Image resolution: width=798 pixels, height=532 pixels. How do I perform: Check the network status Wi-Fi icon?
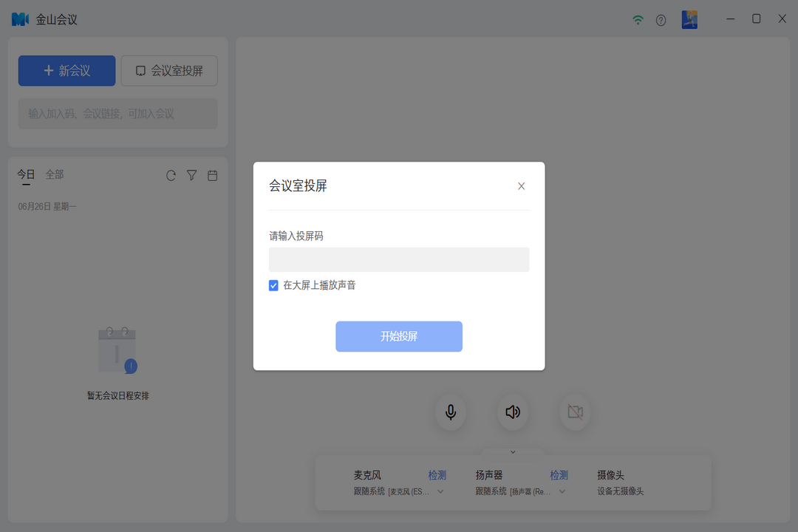(x=638, y=20)
